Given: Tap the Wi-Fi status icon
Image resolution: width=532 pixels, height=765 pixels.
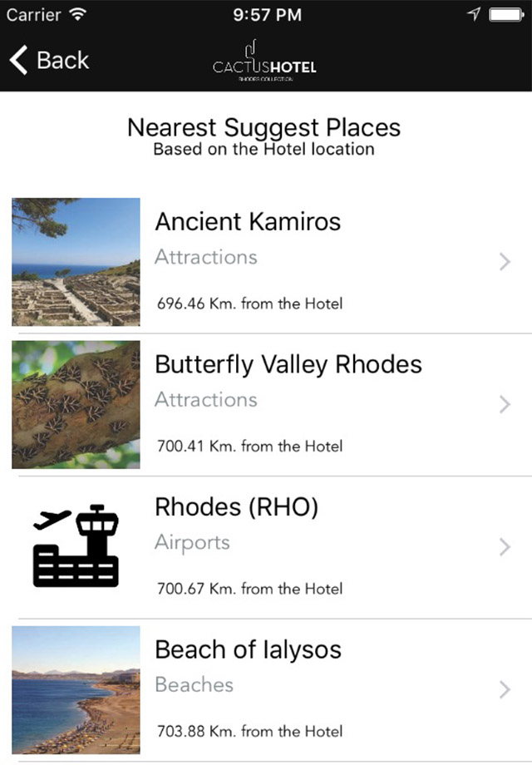Looking at the screenshot, I should (79, 14).
